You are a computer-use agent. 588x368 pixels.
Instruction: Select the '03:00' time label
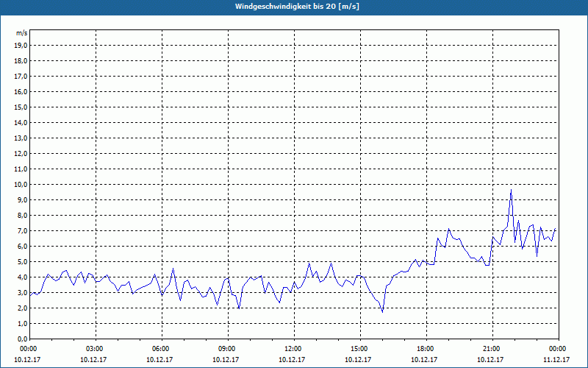tap(95, 349)
